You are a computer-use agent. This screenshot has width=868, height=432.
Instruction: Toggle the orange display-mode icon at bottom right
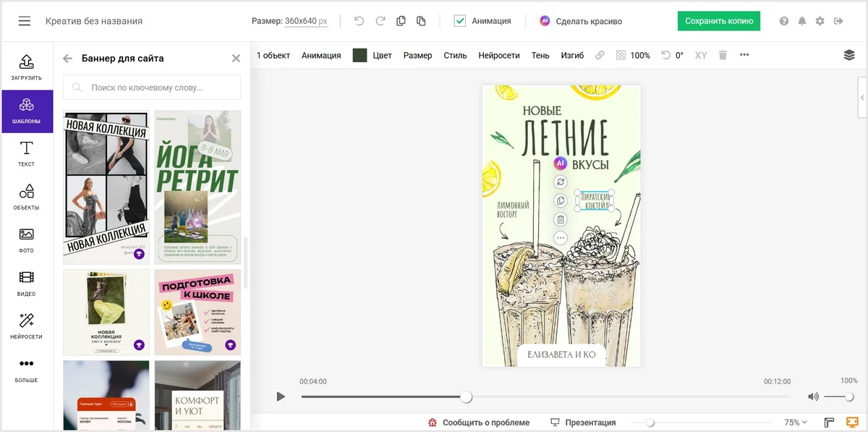851,423
